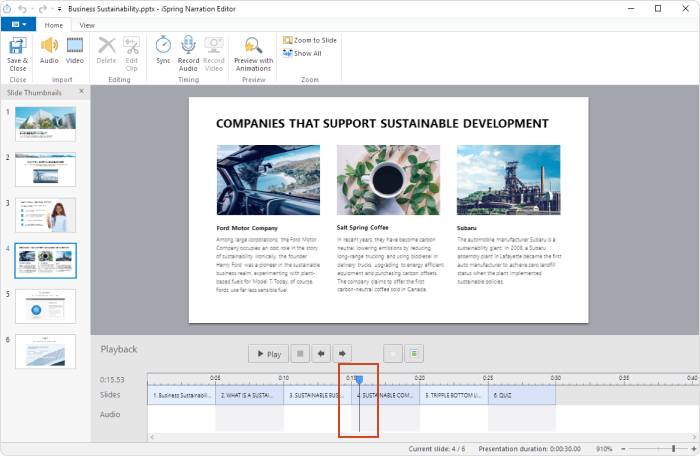The height and width of the screenshot is (456, 700).
Task: Click the Delete editing tool
Action: click(106, 50)
